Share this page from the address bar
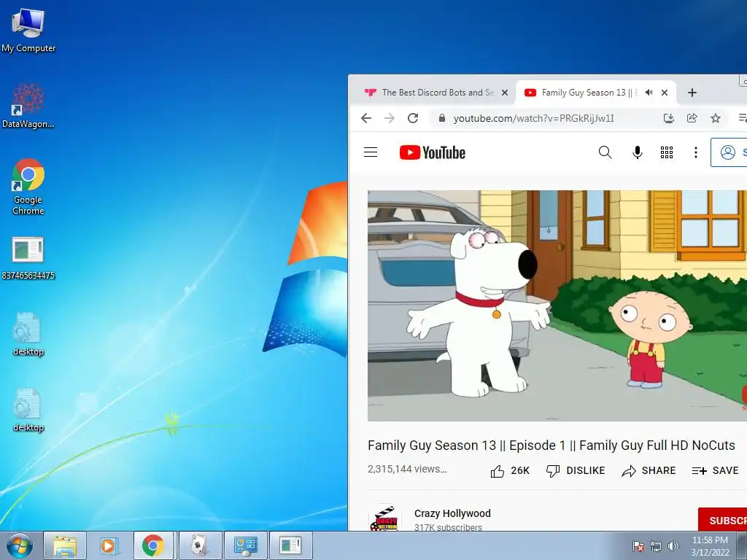The height and width of the screenshot is (560, 747). 692,118
